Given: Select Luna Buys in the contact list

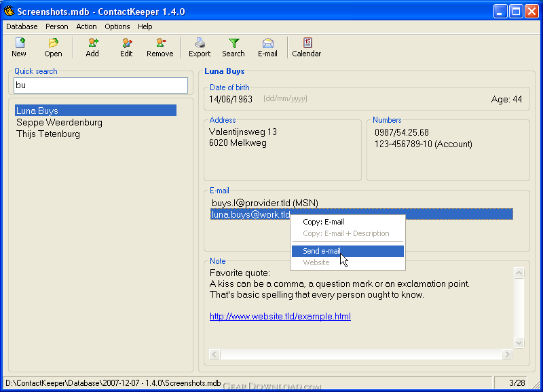Looking at the screenshot, I should coord(96,111).
